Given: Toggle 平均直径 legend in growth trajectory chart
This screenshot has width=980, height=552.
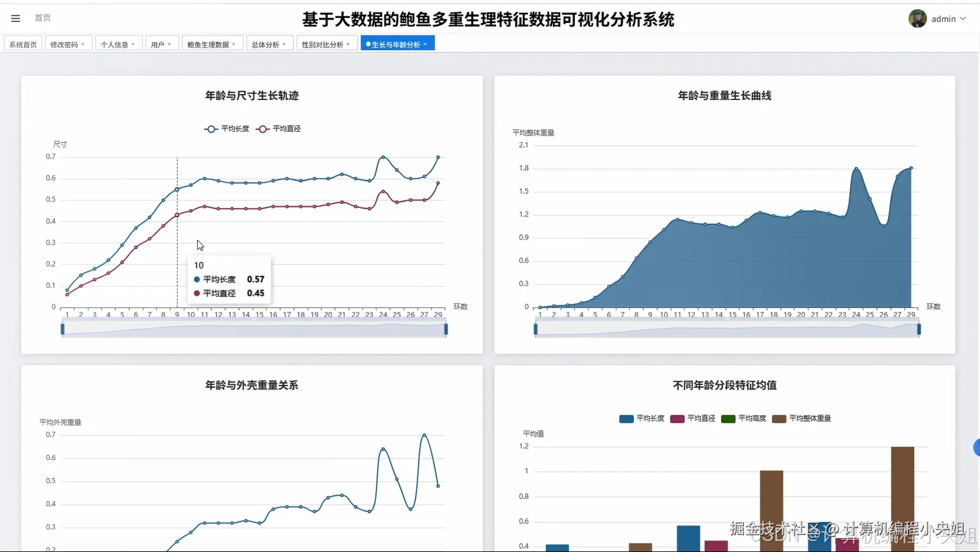Looking at the screenshot, I should (278, 129).
